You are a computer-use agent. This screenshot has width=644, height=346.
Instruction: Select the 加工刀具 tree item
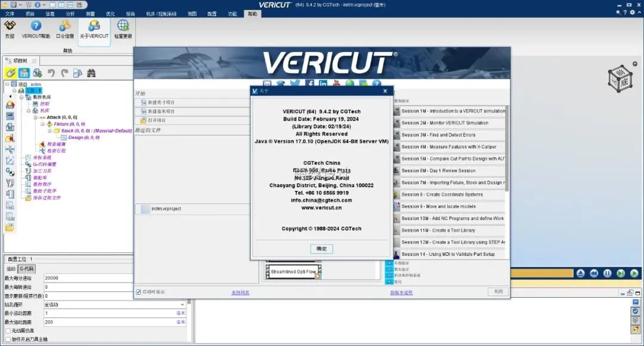pos(42,171)
